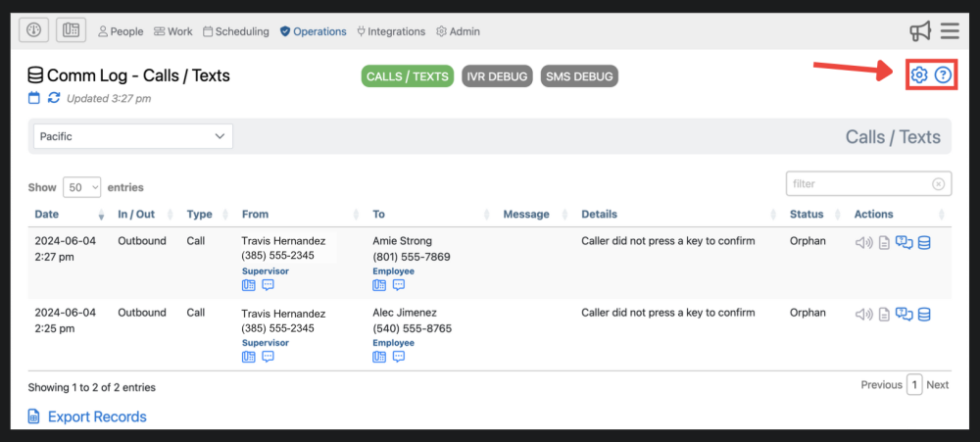Screen dimensions: 980x442
Task: Send message to Amie Strong
Action: click(x=399, y=285)
